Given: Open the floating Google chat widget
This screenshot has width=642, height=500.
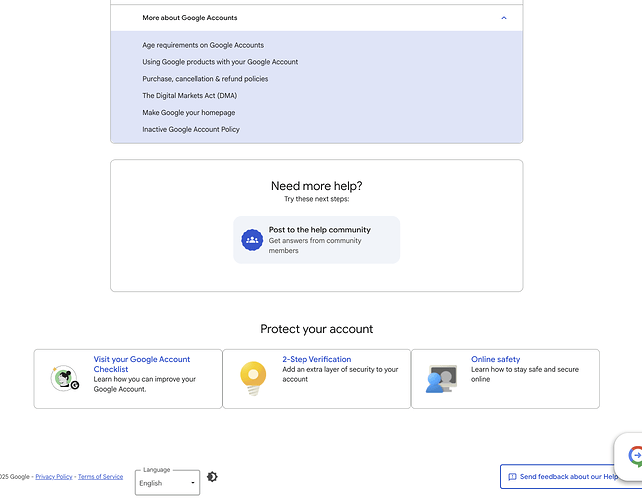Looking at the screenshot, I should click(633, 456).
